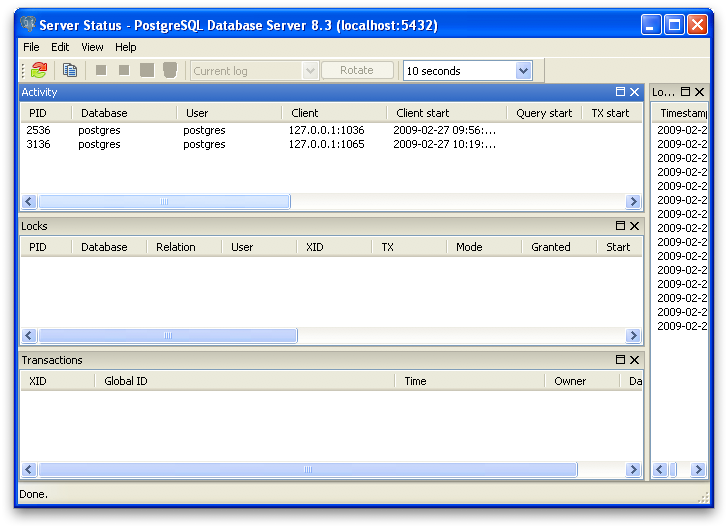Open the refresh rate dropdown showing 10 seconds
728x528 pixels.
[523, 70]
